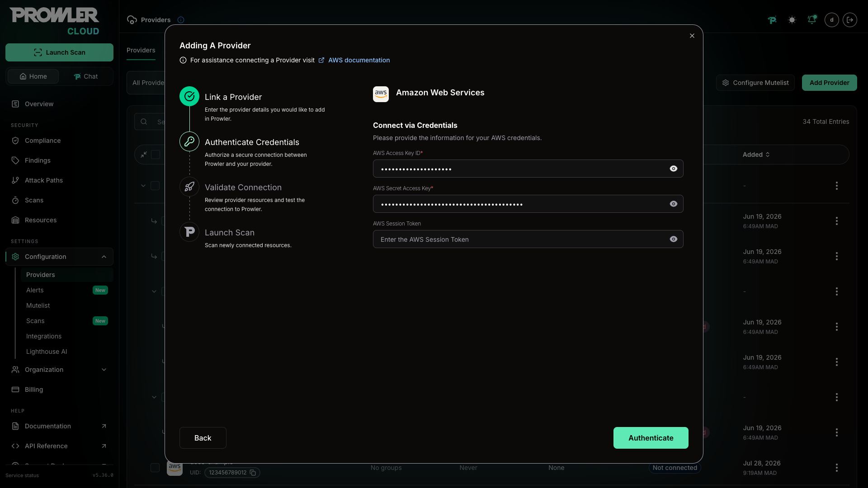Show AWS Access Key ID value
The height and width of the screenshot is (488, 868).
[674, 169]
